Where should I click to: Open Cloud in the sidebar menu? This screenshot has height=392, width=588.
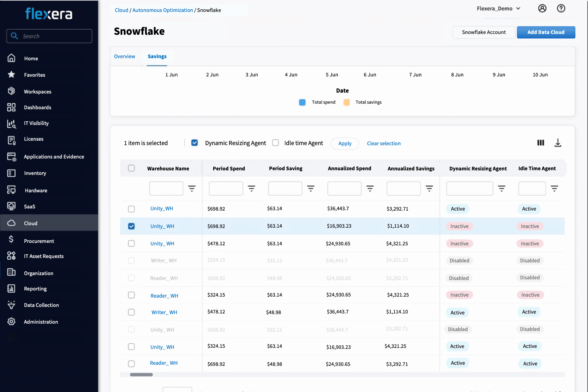pos(49,223)
